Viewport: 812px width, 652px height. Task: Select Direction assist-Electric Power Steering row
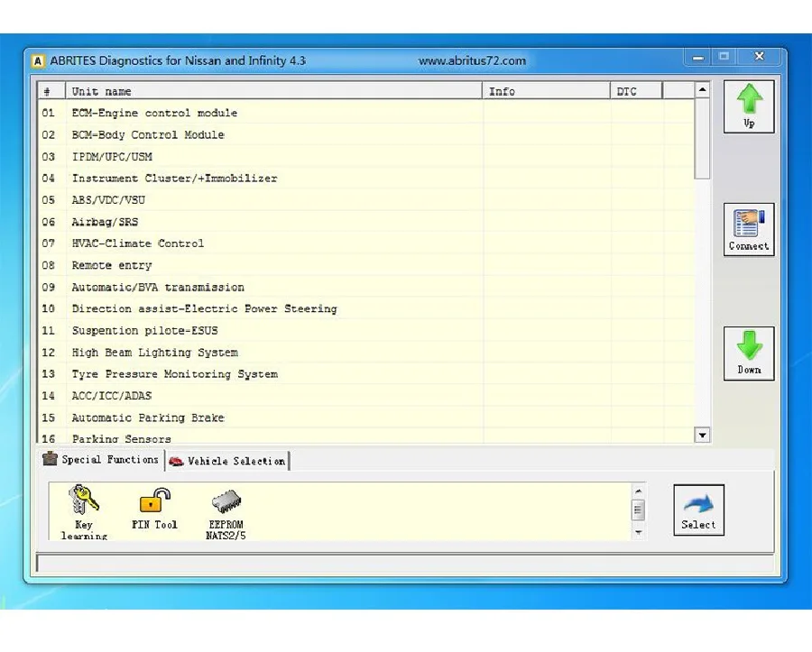[365, 309]
